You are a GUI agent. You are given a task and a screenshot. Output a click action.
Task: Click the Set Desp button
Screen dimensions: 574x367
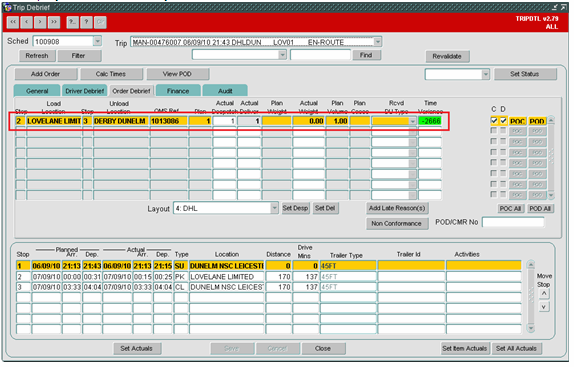coord(295,208)
